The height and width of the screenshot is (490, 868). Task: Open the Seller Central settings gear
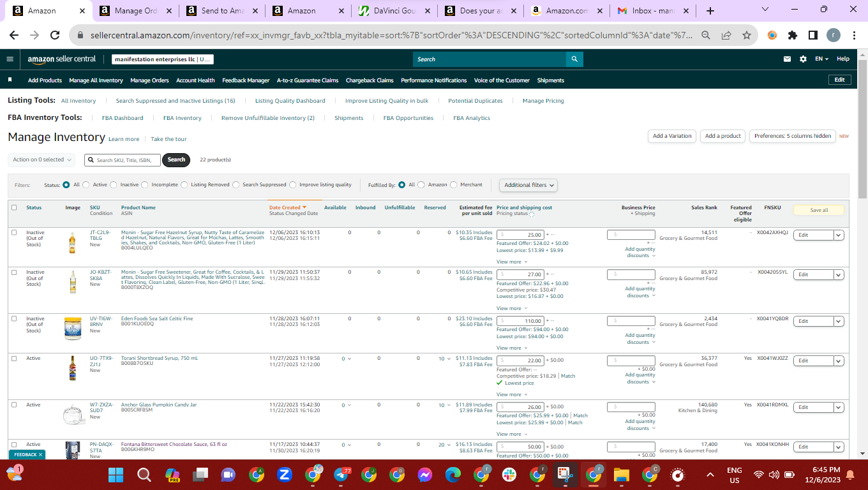[803, 59]
